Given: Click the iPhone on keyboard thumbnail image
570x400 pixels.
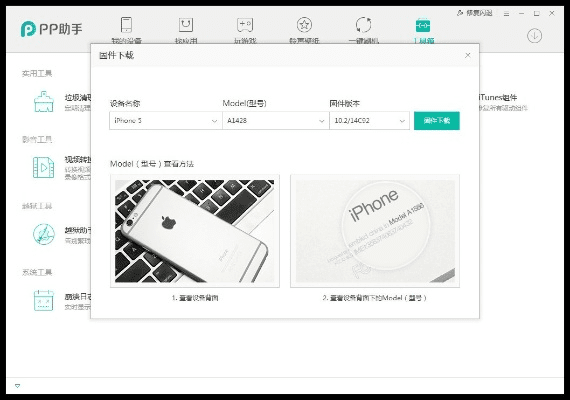Looking at the screenshot, I should [x=195, y=231].
